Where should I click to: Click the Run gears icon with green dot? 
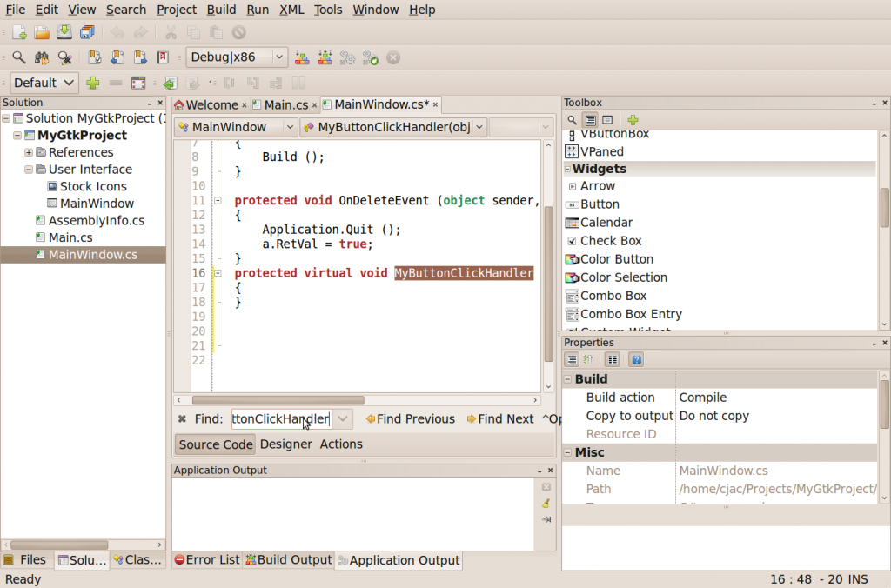click(x=371, y=57)
